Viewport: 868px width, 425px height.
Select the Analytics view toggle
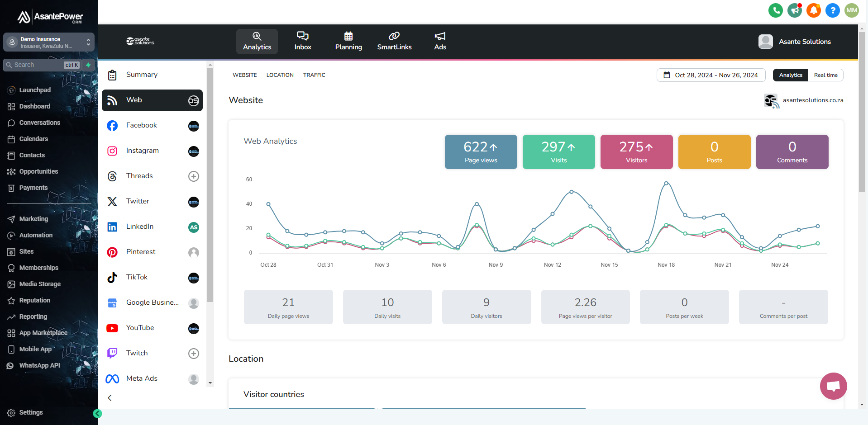coord(790,75)
